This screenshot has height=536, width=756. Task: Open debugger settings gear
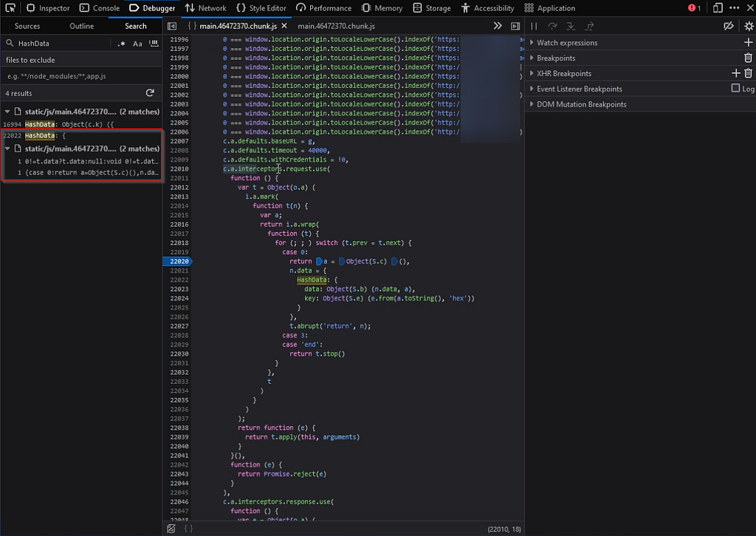(x=749, y=26)
